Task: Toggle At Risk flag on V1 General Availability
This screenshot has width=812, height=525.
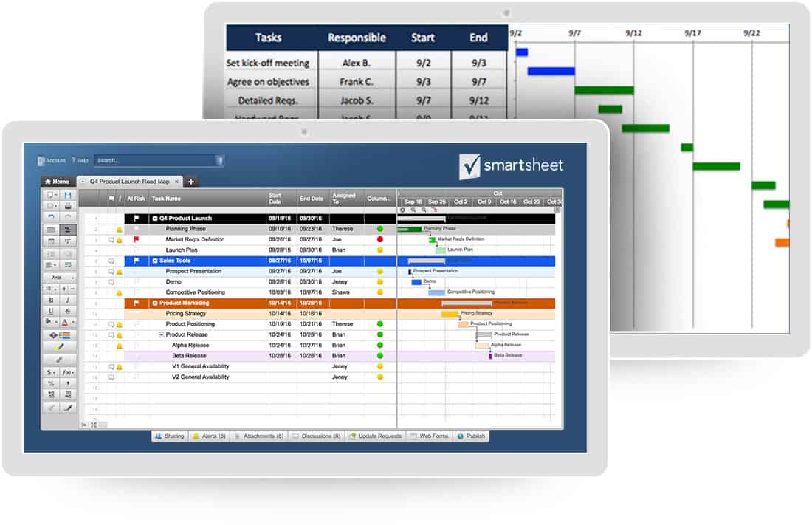Action: [137, 366]
